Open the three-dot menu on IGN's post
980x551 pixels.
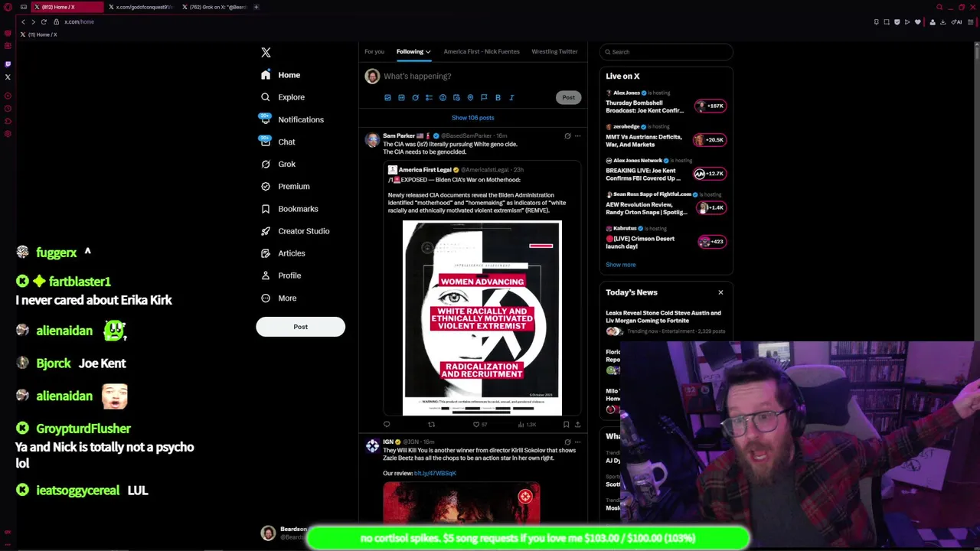[578, 442]
